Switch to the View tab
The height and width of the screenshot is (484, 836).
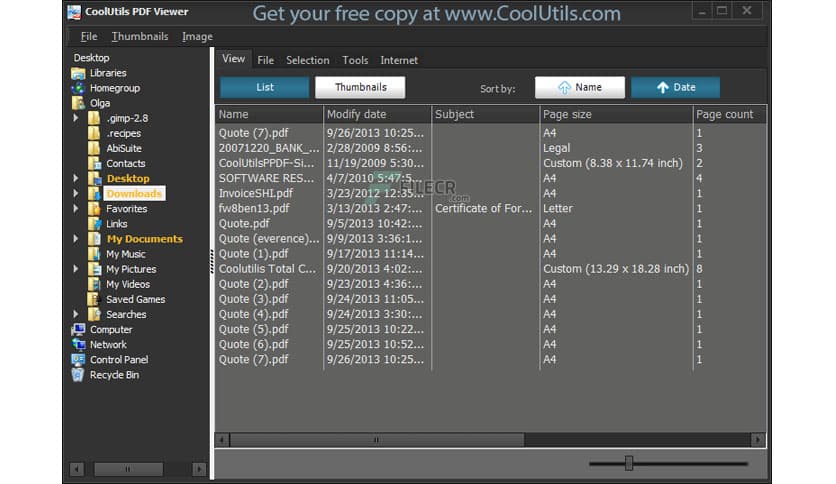pos(234,59)
